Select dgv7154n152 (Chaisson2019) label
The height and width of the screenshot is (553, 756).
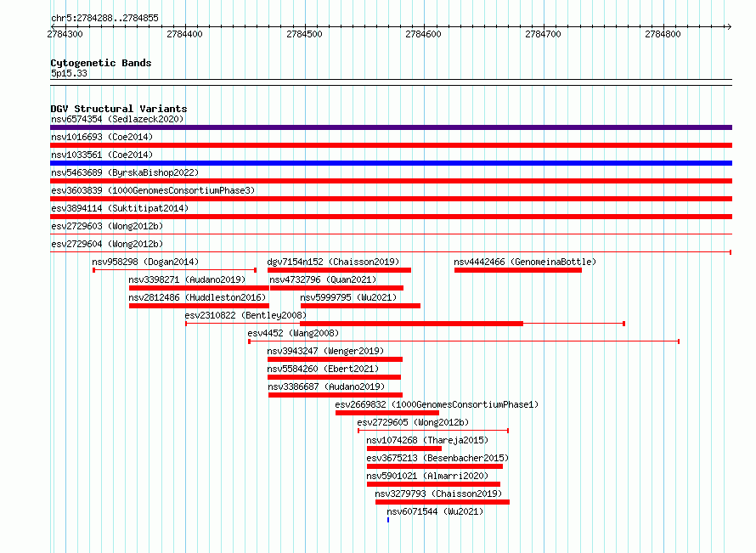tap(333, 262)
